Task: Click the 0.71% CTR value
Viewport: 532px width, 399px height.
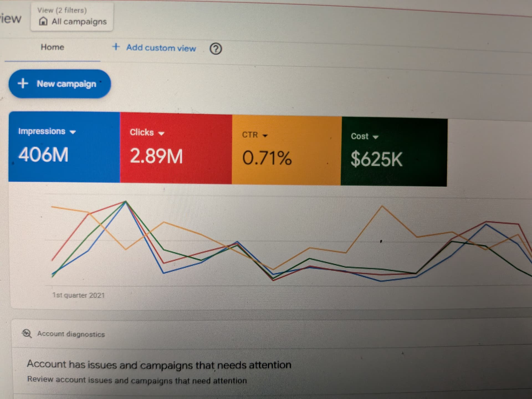Action: point(267,158)
